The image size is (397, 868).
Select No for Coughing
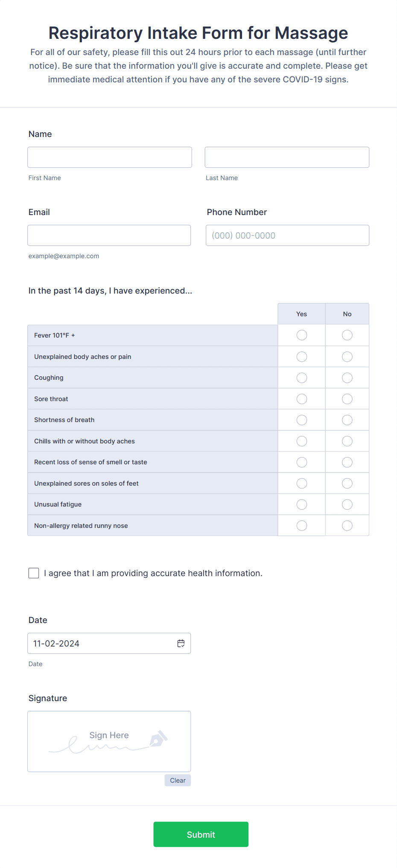[347, 378]
